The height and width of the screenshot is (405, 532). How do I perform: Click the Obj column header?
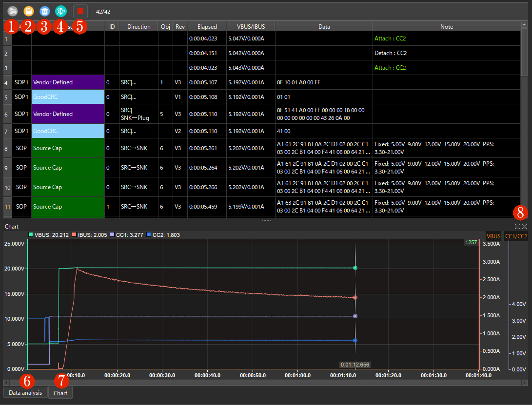click(165, 26)
